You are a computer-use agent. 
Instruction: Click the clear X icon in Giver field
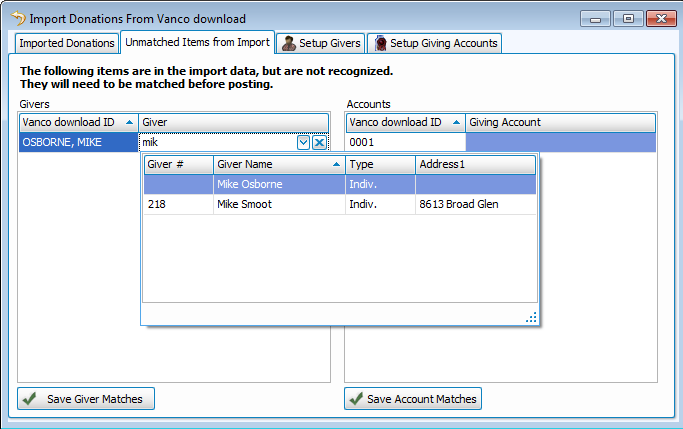click(319, 143)
